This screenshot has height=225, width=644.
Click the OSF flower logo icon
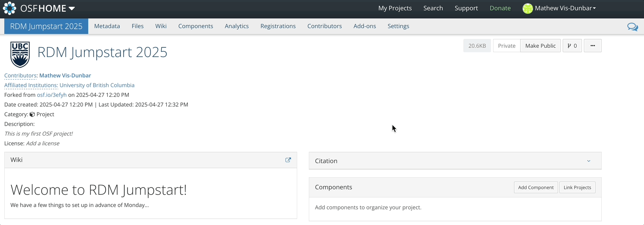pyautogui.click(x=9, y=8)
